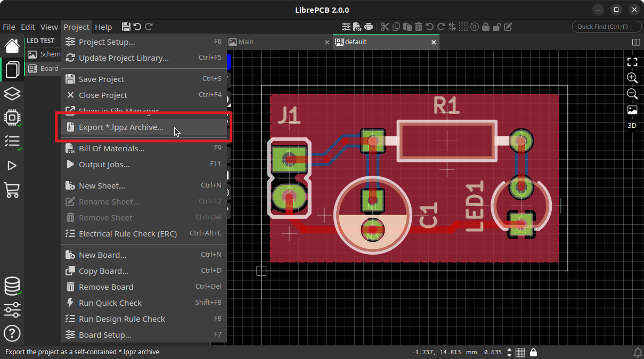
Task: Adjust grid interval with the stepper arrows
Action: 509,352
